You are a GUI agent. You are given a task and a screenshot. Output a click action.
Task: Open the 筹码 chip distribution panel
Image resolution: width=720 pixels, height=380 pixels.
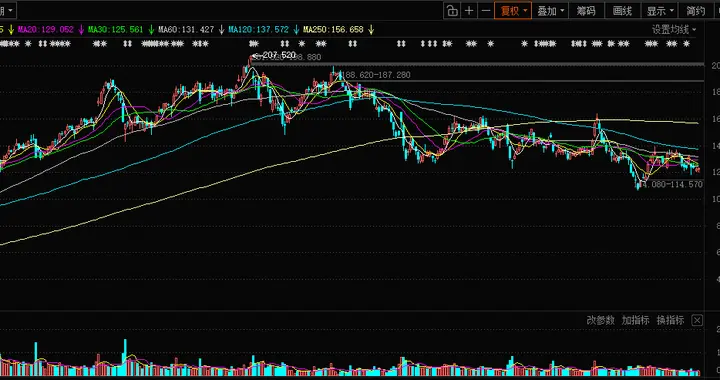click(x=586, y=11)
